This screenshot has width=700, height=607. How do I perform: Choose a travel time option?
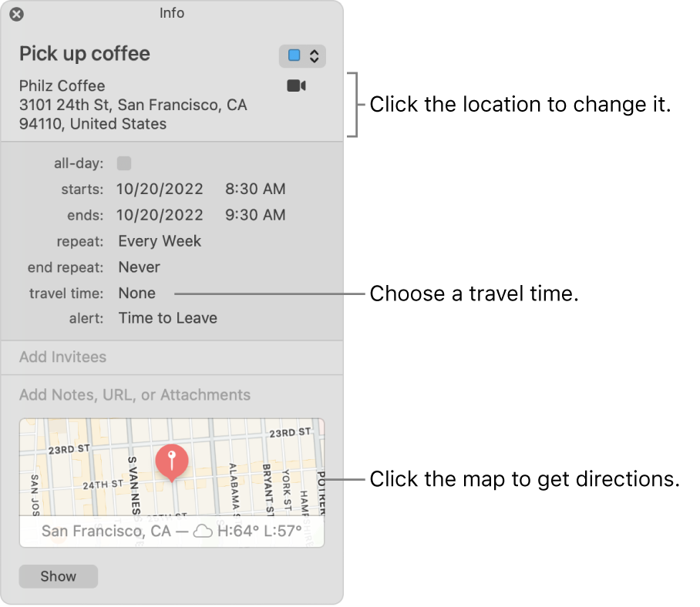point(136,293)
